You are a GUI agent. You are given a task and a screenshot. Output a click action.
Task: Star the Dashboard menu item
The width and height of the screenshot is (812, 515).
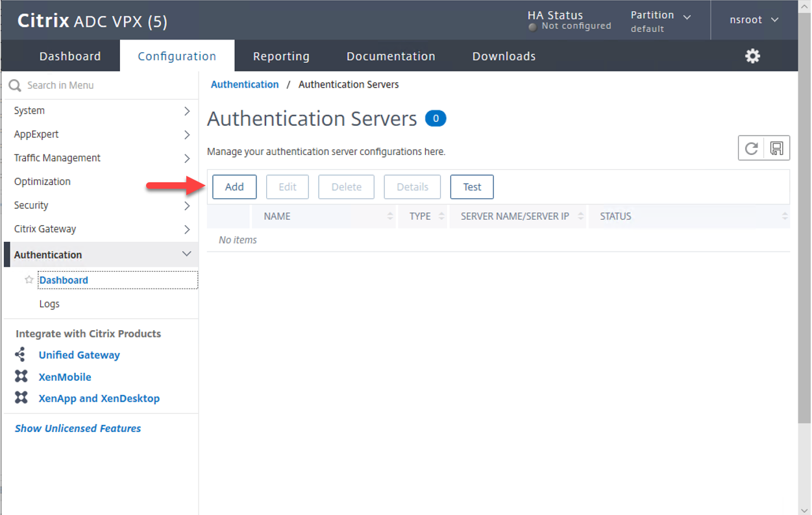tap(29, 280)
